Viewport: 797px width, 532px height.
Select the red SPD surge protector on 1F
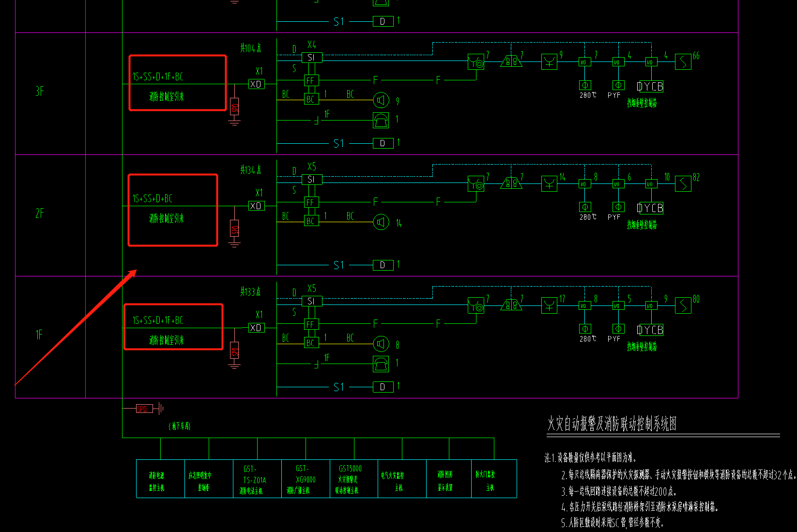pyautogui.click(x=235, y=350)
